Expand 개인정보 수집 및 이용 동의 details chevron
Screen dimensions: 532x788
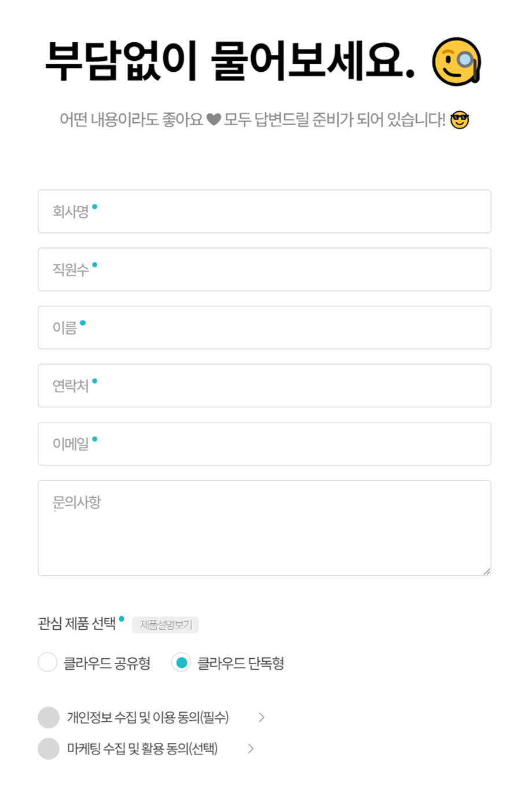[x=262, y=717]
